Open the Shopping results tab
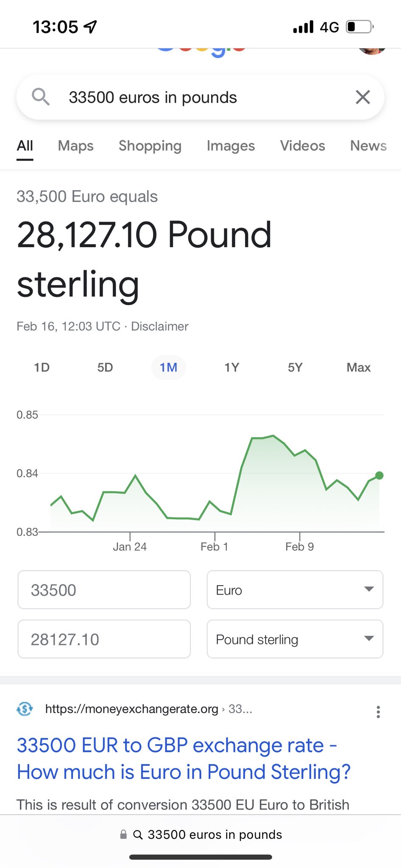401x868 pixels. point(150,146)
